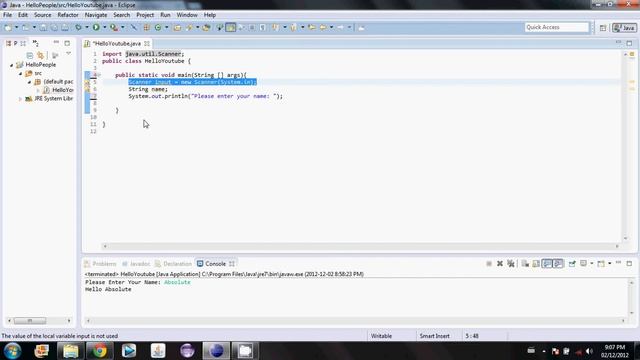The height and width of the screenshot is (360, 640).
Task: Open the Run configurations dropdown arrow
Action: [x=104, y=27]
